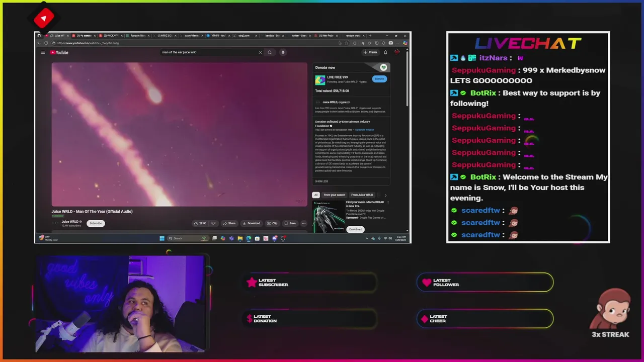The height and width of the screenshot is (362, 644).
Task: Open the YouTube hamburger guide menu
Action: tap(43, 52)
